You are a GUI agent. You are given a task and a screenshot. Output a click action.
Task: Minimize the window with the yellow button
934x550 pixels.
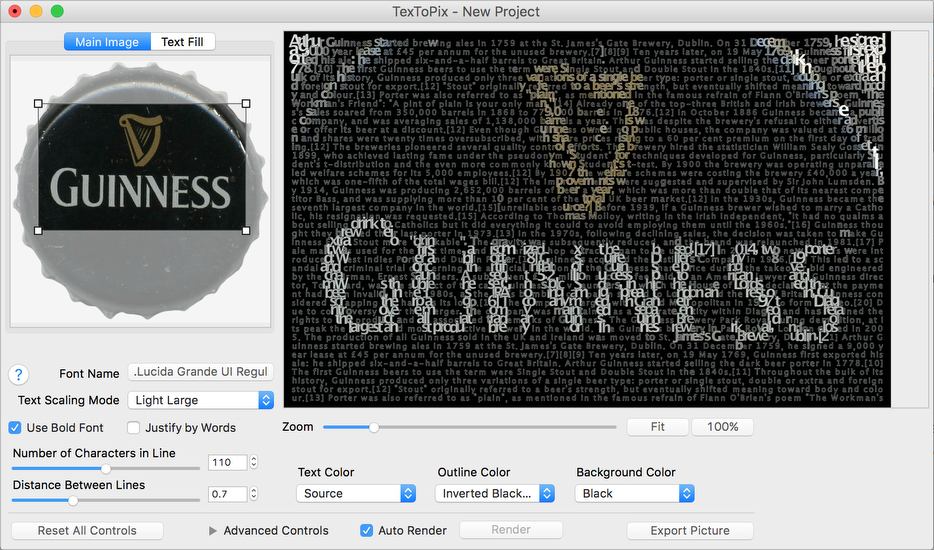click(36, 11)
